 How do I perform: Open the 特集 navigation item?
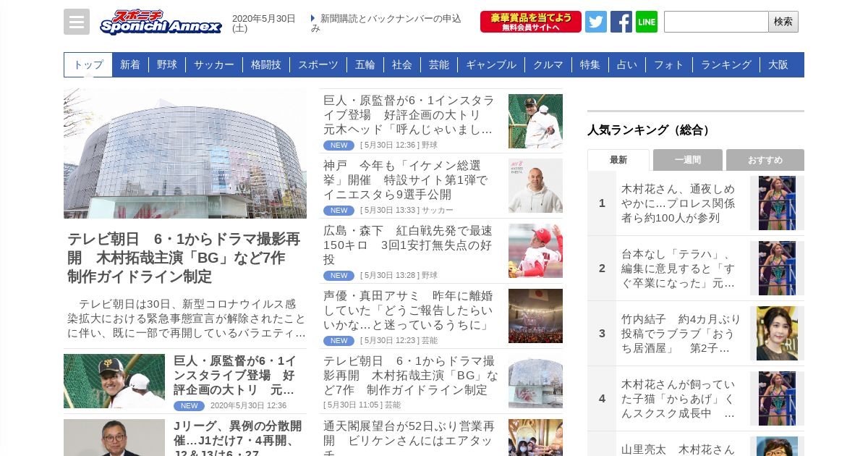click(590, 64)
